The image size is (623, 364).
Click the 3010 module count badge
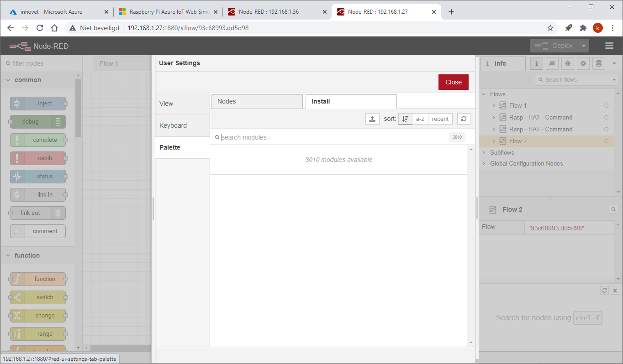(x=457, y=137)
